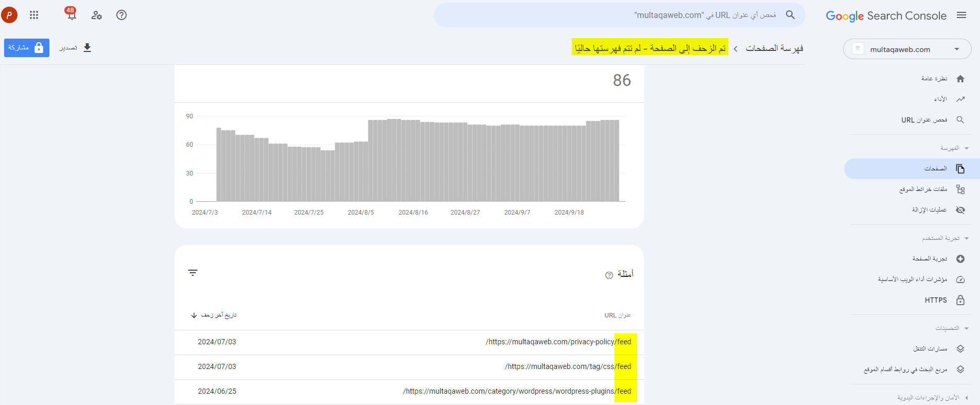
Task: Click the HTTPS padlock icon
Action: pos(960,300)
